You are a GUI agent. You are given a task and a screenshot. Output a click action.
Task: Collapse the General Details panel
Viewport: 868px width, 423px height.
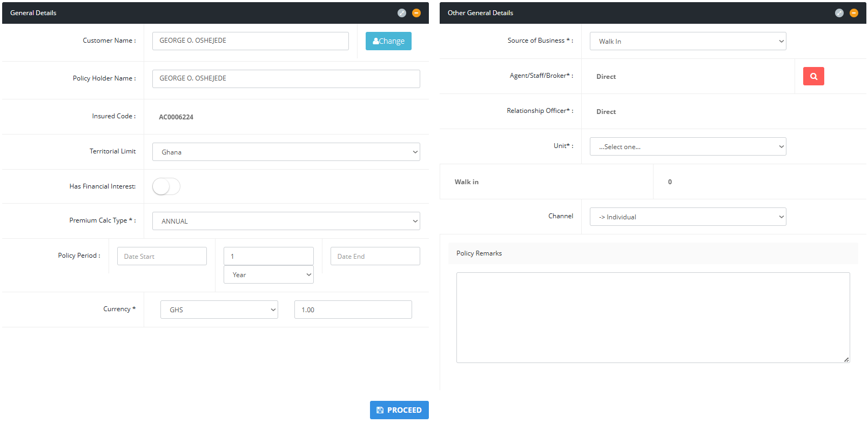click(416, 13)
